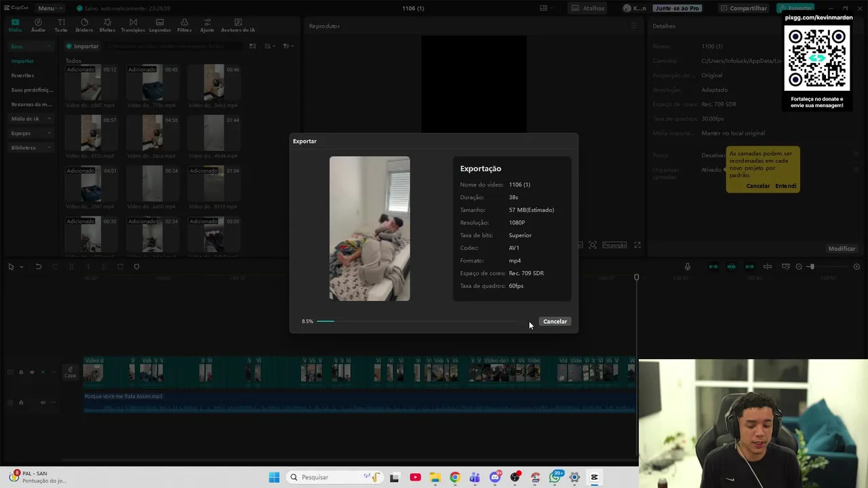
Task: Click Entendi in the yellow tooltip
Action: point(785,186)
